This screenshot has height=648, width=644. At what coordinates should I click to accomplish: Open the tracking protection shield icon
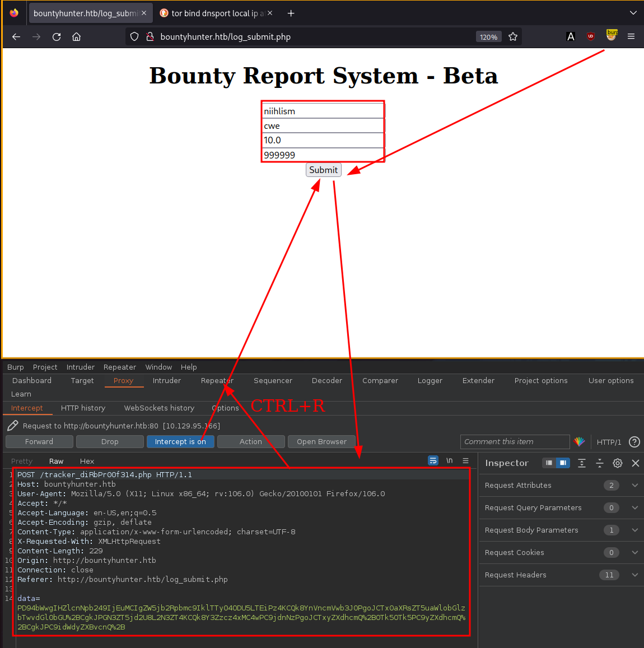(134, 37)
